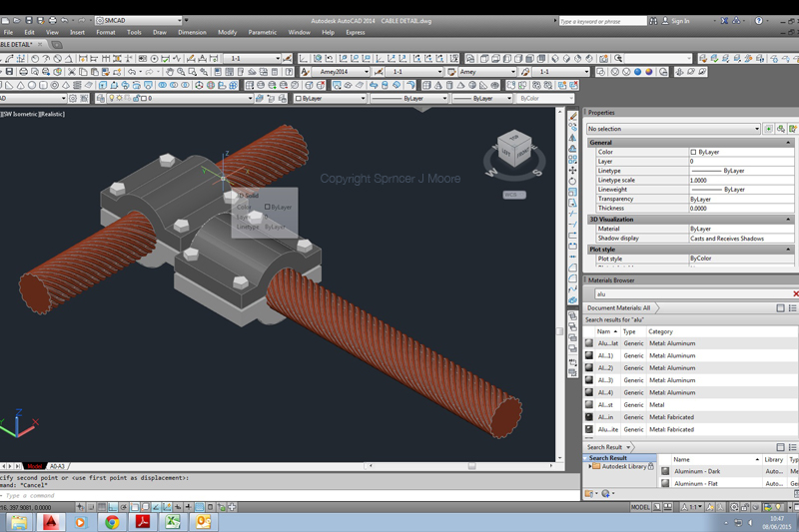Clear the materials search with red X
This screenshot has width=799, height=532.
795,293
